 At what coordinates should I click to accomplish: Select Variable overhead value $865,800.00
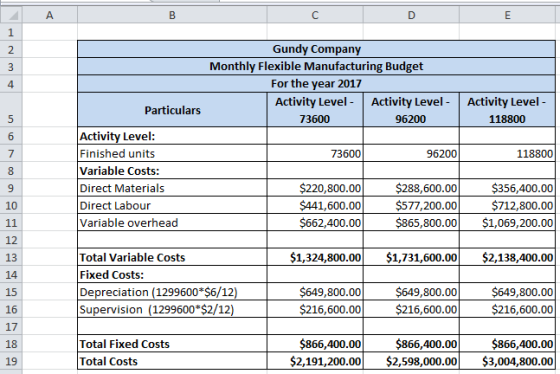411,223
